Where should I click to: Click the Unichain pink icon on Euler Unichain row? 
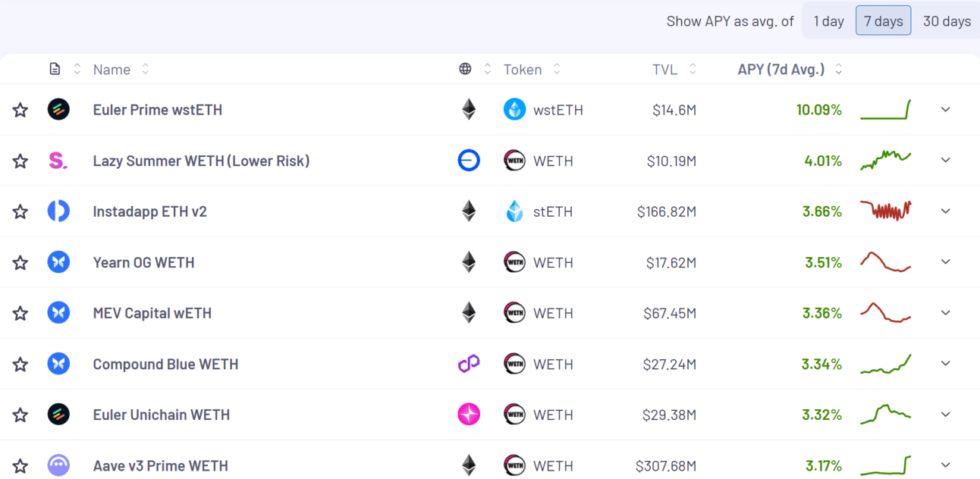469,415
